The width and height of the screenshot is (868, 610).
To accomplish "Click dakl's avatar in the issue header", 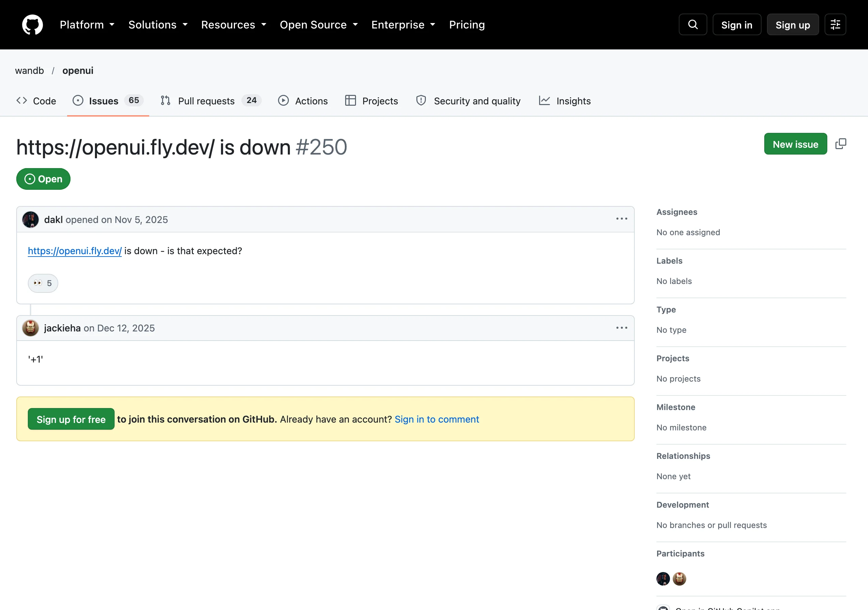I will tap(31, 220).
